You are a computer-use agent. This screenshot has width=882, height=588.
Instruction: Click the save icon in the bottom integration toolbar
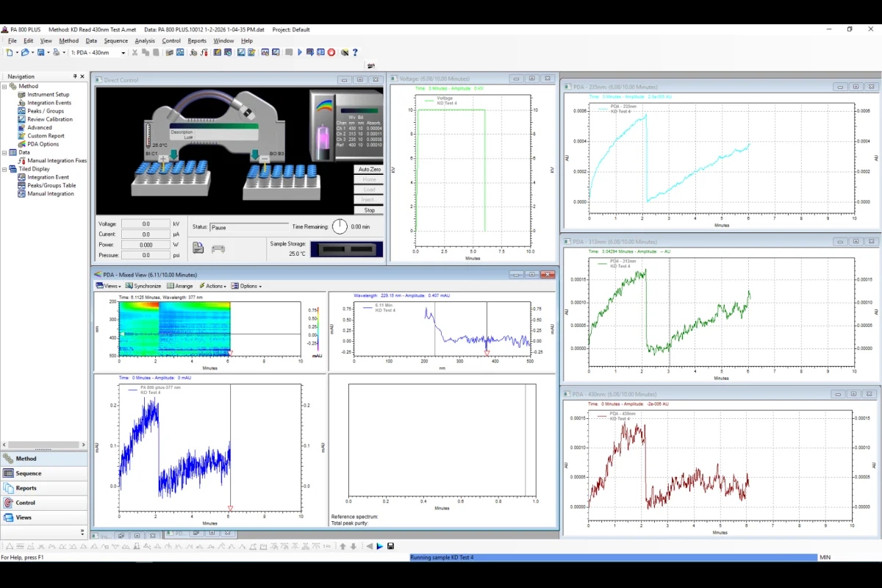[390, 546]
